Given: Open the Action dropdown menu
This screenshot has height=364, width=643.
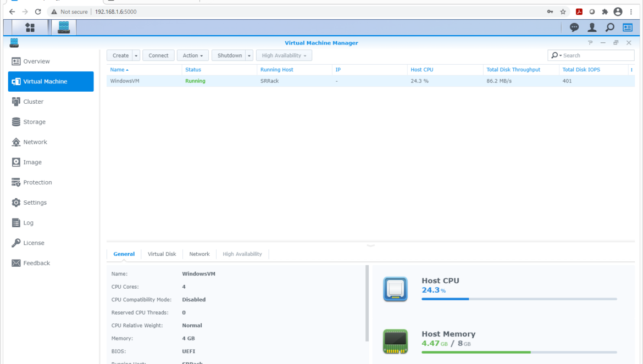Looking at the screenshot, I should pos(193,55).
